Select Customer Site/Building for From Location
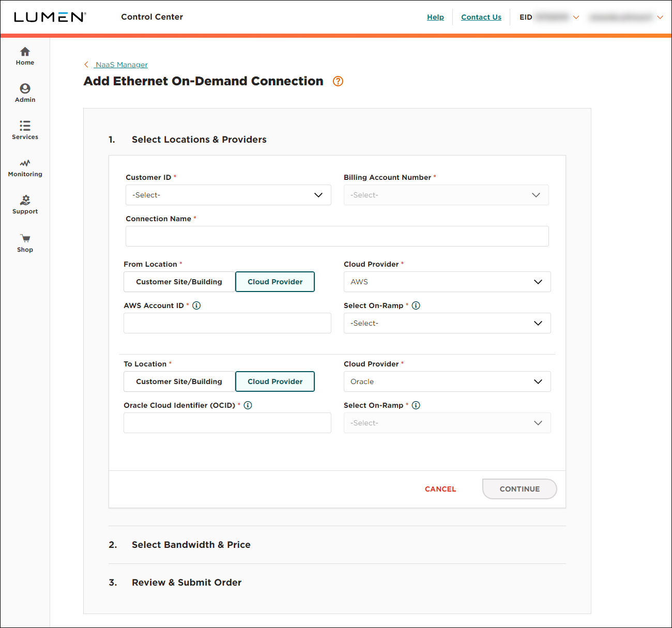 point(179,282)
